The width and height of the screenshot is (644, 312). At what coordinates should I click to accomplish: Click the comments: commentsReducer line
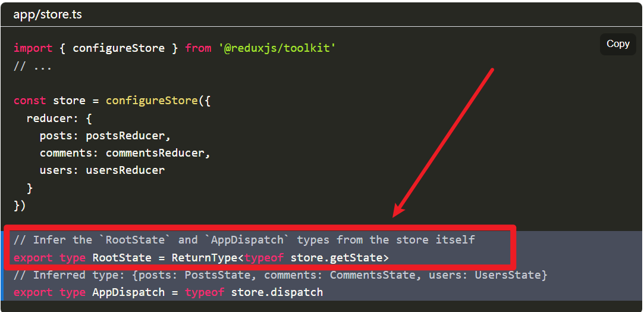click(x=125, y=153)
